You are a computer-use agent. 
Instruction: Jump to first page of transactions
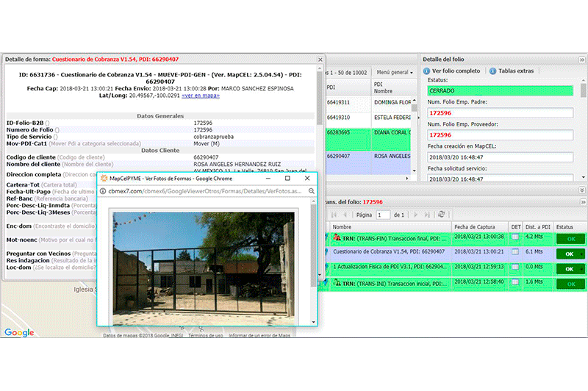click(333, 215)
